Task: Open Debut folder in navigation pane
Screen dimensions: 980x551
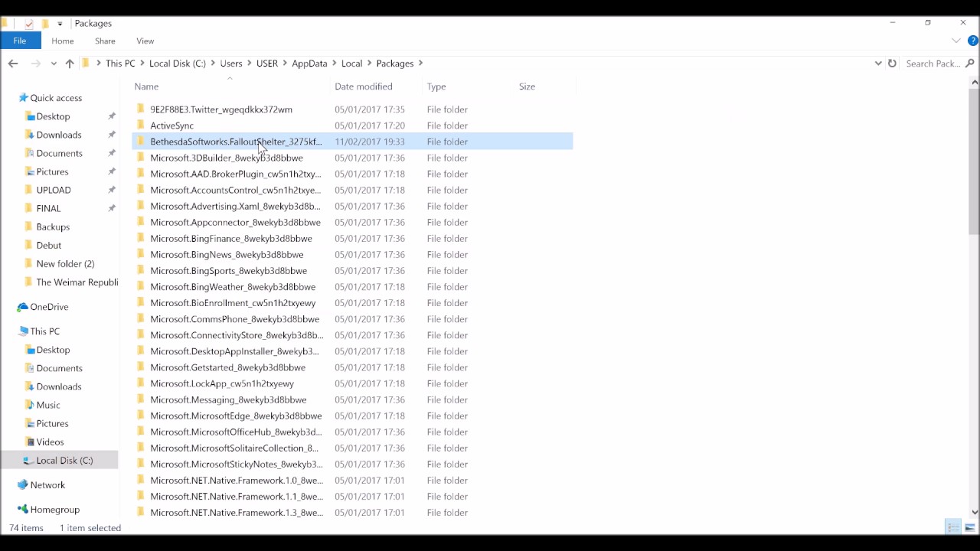Action: 49,245
